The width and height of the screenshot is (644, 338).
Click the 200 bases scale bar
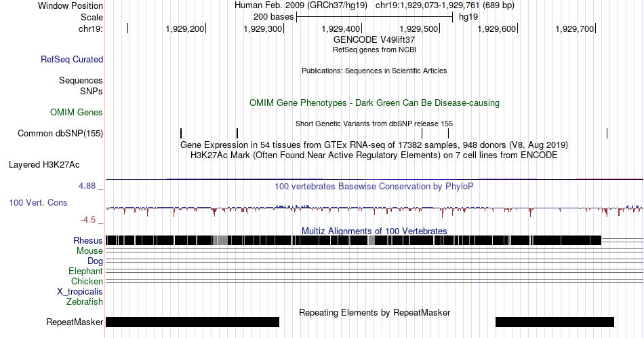click(375, 17)
